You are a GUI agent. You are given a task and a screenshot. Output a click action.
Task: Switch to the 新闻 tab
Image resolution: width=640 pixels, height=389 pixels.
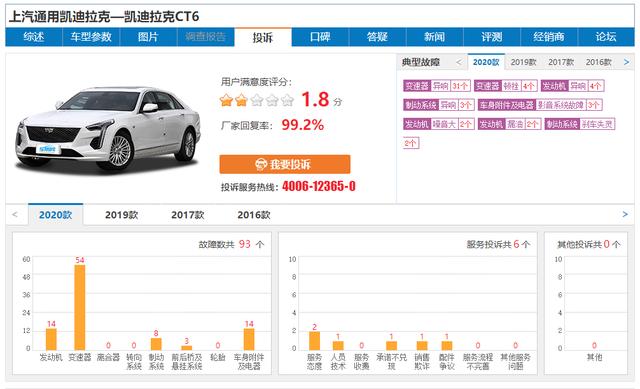click(434, 37)
